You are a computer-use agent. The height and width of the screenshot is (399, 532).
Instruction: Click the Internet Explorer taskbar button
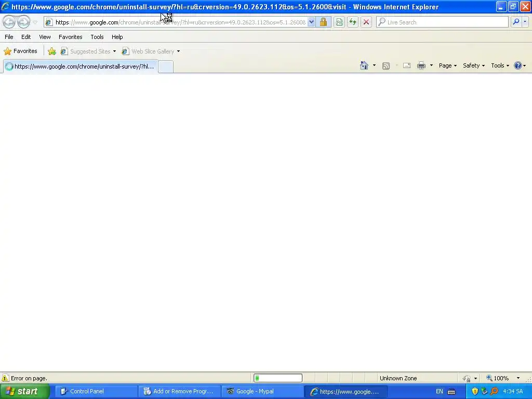pyautogui.click(x=345, y=392)
